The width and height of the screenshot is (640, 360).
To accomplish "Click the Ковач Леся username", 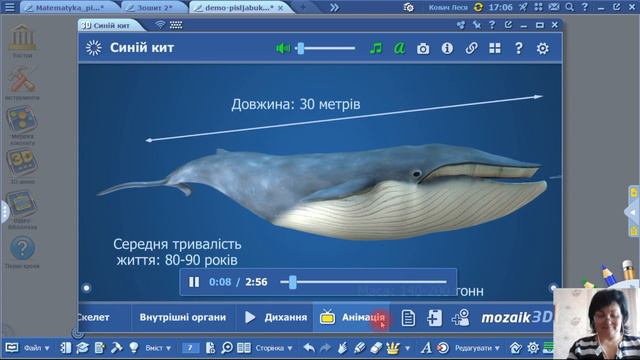I will 448,7.
